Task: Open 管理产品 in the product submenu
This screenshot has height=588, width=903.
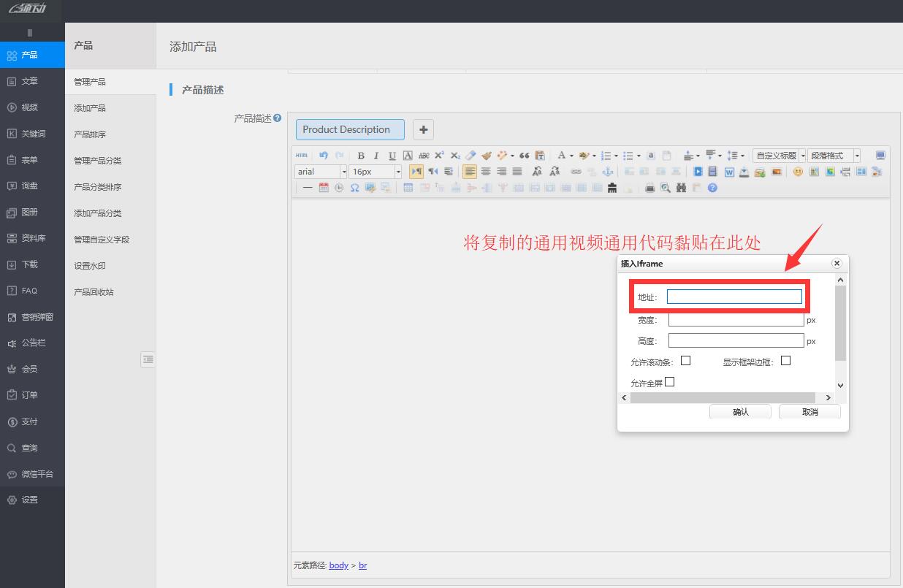Action: coord(90,82)
